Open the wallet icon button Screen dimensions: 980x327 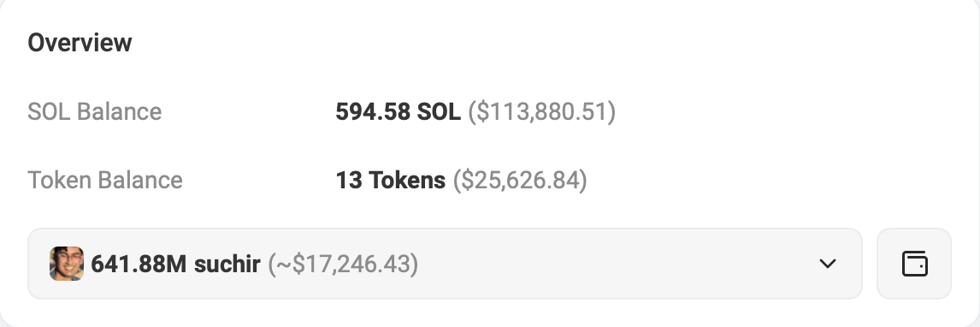coord(914,263)
